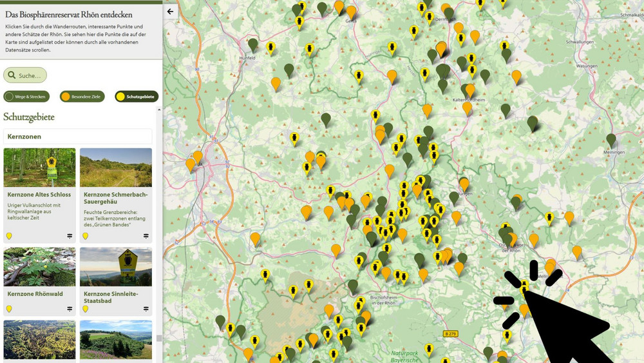Click signpost icon in Schmerbach-Sauergehäu card
The width and height of the screenshot is (644, 363).
[x=146, y=236]
